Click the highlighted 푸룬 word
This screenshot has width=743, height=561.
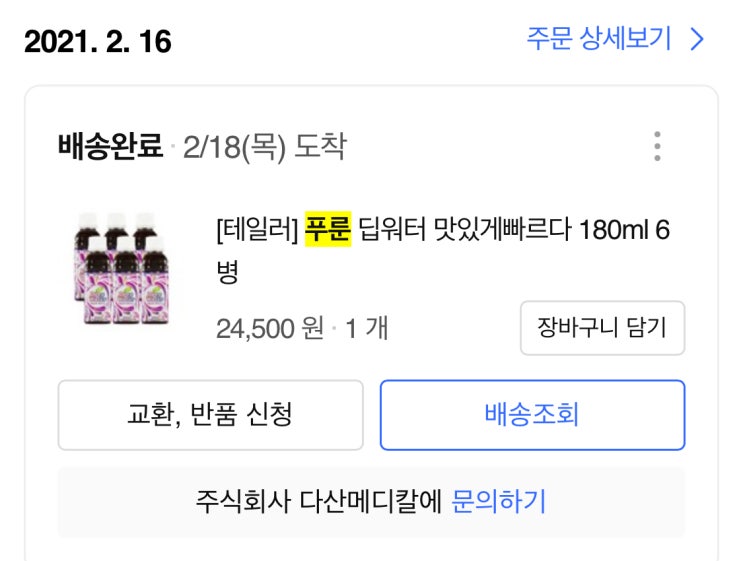pos(328,230)
